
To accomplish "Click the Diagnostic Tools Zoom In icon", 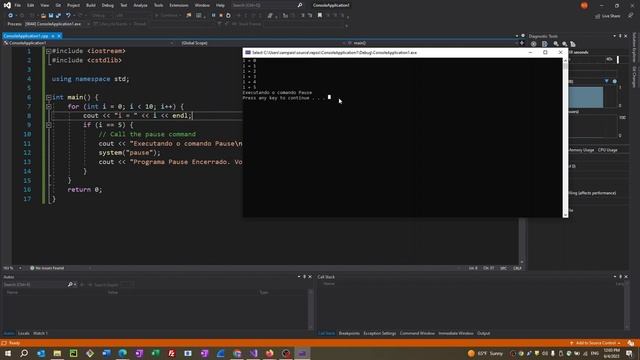I will pyautogui.click(x=556, y=44).
